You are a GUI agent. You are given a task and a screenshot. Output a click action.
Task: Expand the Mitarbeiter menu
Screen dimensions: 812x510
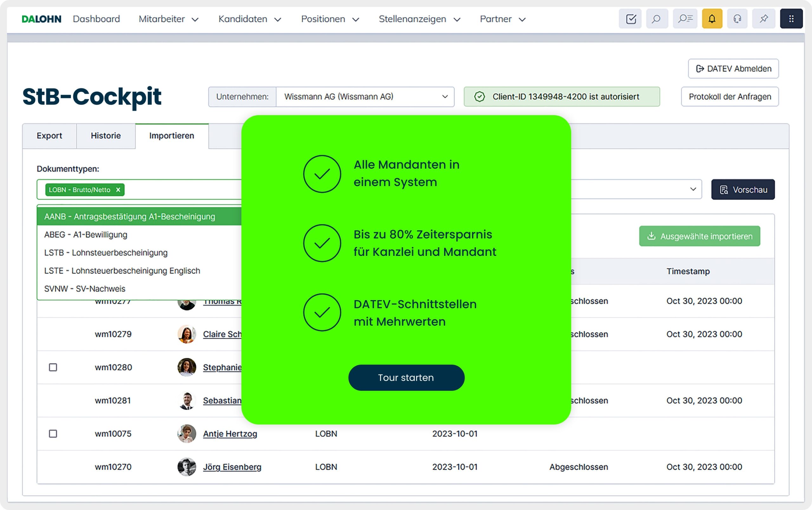click(168, 19)
